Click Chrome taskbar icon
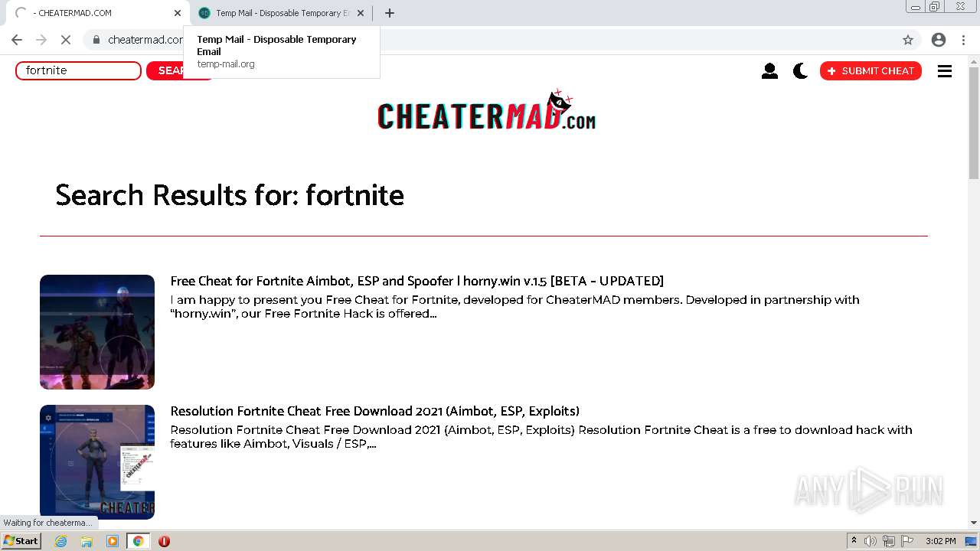The image size is (980, 551). coord(138,541)
